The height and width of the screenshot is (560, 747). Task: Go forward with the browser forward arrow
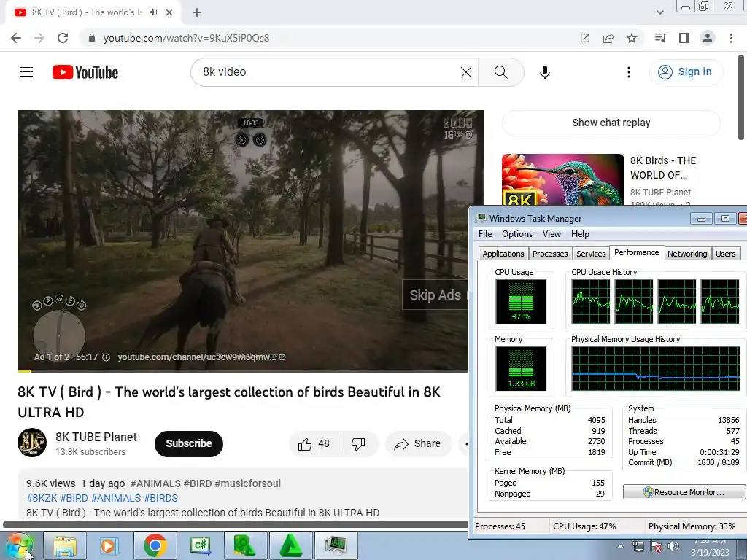tap(39, 38)
